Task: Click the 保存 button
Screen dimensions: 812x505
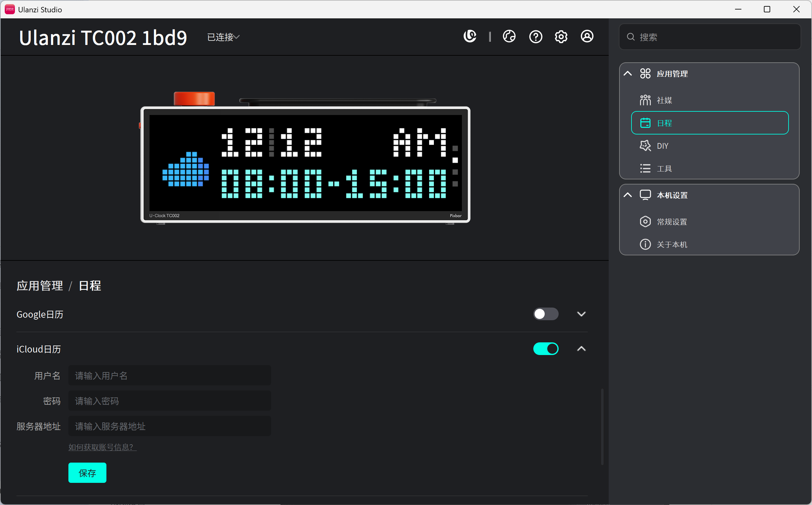Action: click(x=87, y=473)
